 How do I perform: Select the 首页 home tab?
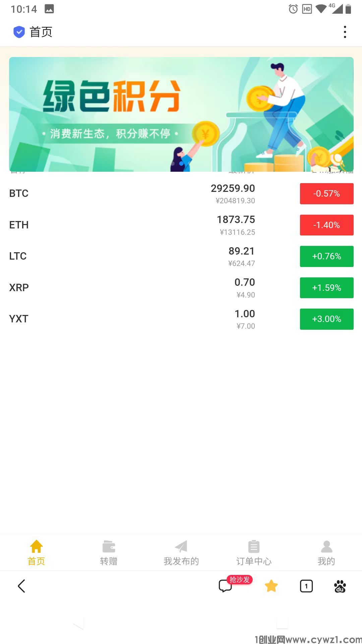tap(36, 553)
